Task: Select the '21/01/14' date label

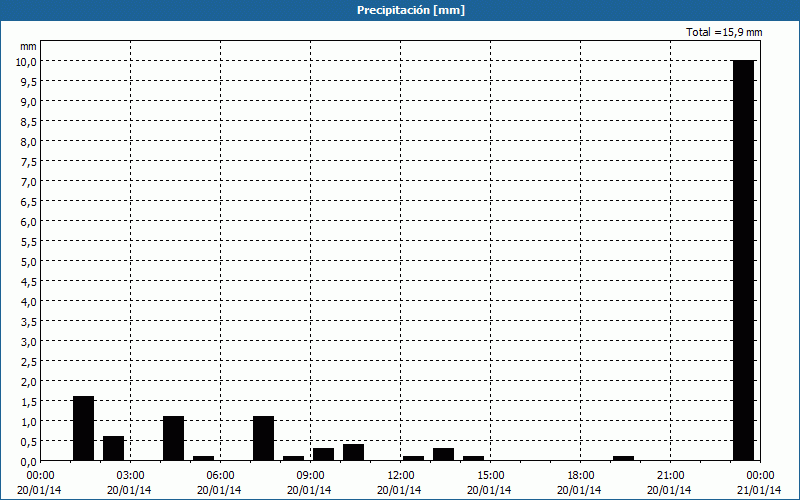Action: click(x=759, y=490)
